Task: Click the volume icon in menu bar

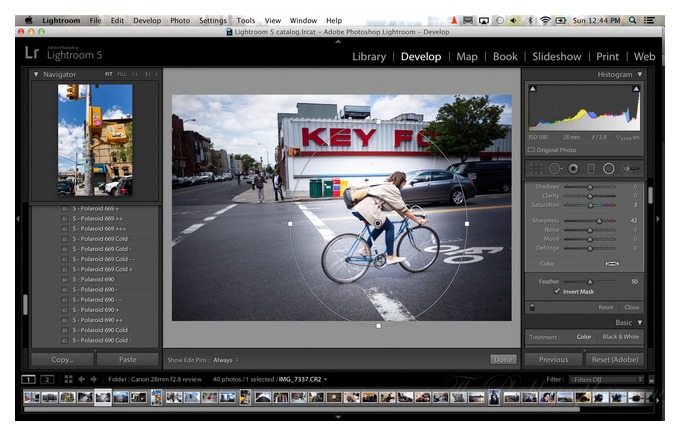Action: 514,20
